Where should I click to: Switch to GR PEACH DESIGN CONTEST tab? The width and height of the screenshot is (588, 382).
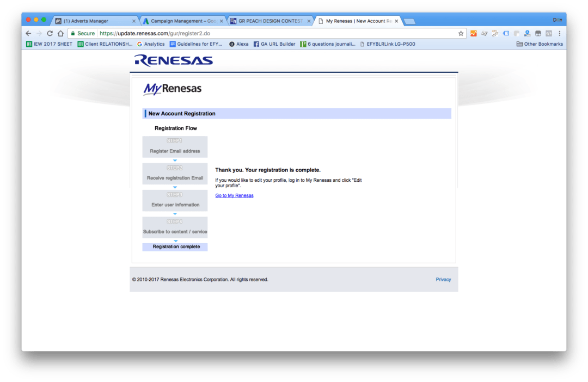(269, 21)
